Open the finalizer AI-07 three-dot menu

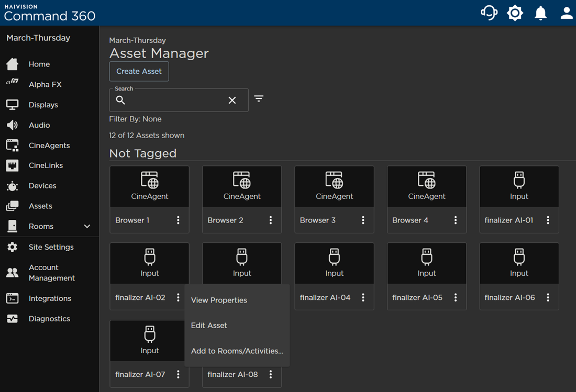[x=178, y=374]
